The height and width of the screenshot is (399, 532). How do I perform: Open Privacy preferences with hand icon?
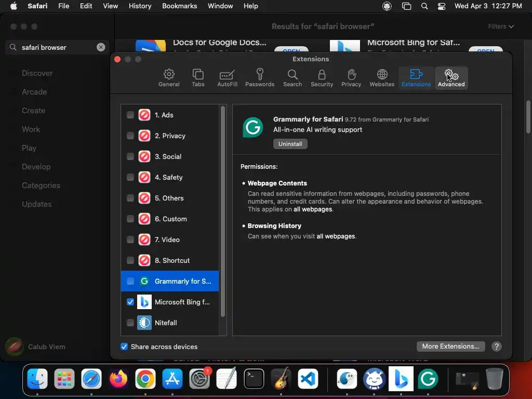point(351,78)
